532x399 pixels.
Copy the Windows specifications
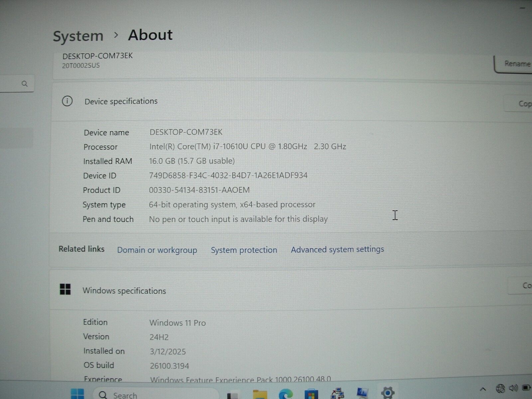[520, 286]
